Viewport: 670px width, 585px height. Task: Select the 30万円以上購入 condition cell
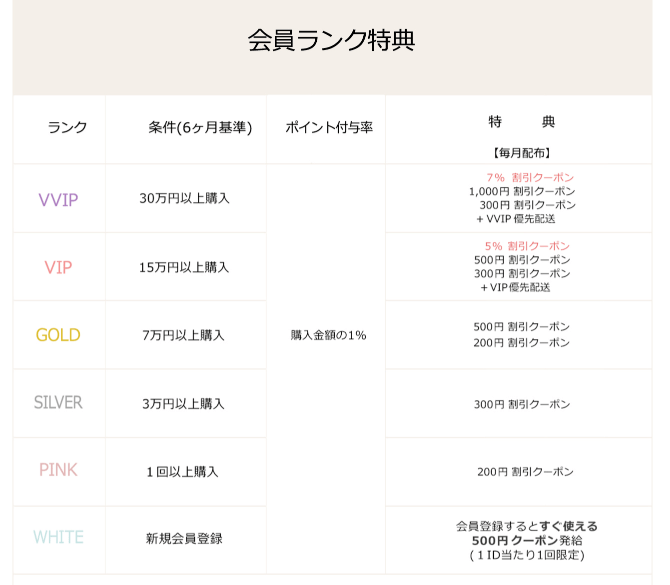185,198
